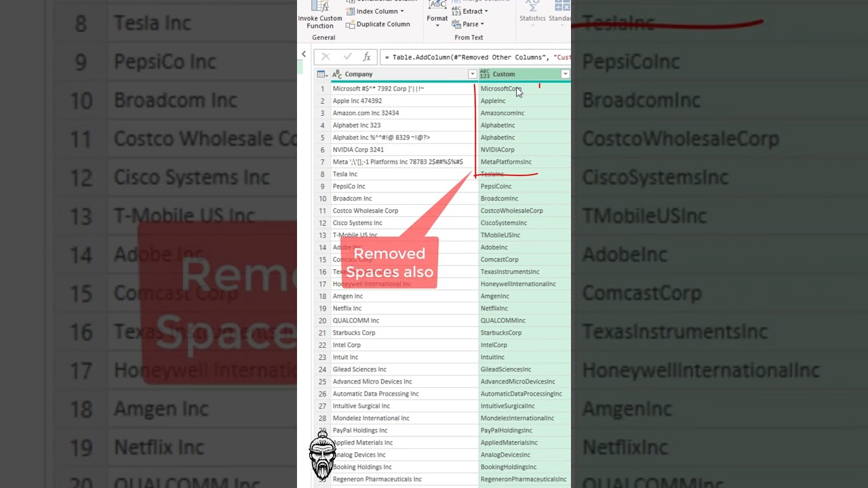Select the 'Starbucks Corp' Company cell
Screen dimensions: 868x488
click(x=404, y=333)
